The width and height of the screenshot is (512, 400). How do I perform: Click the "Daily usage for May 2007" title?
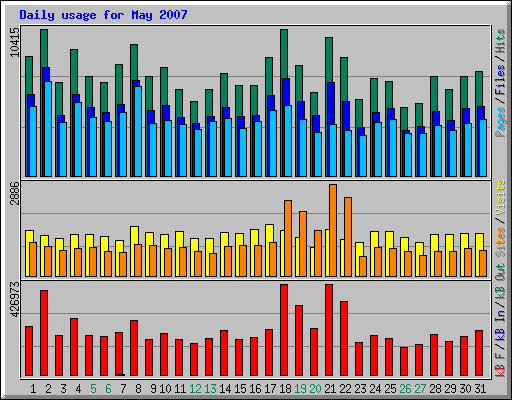[103, 15]
